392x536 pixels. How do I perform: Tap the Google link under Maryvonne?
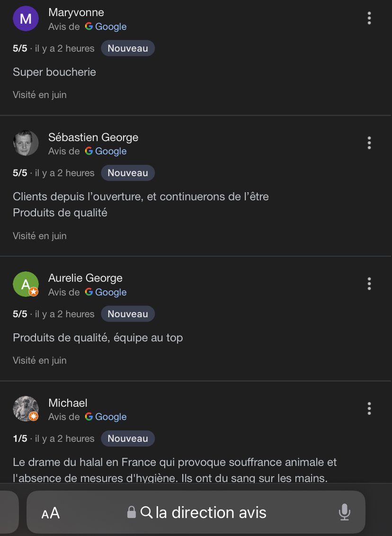pyautogui.click(x=106, y=27)
